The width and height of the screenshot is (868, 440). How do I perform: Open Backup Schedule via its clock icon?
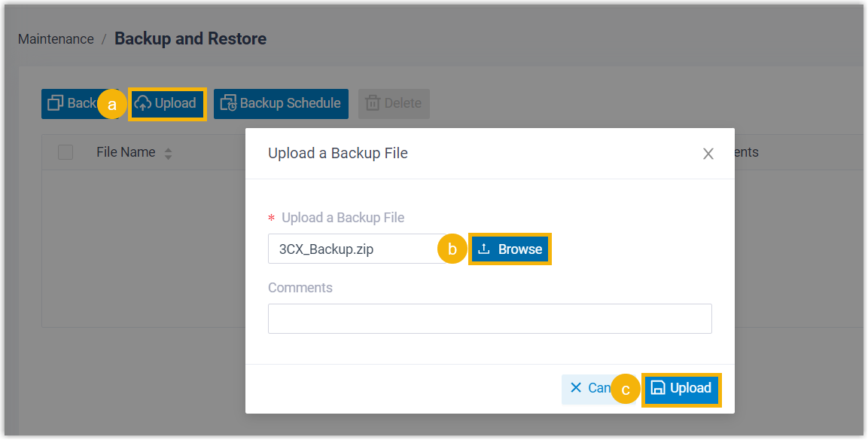(x=228, y=103)
